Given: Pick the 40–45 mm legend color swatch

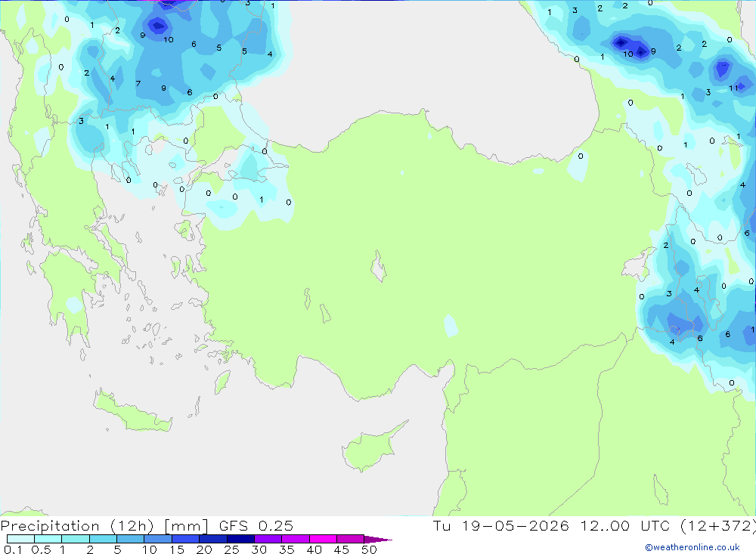Looking at the screenshot, I should pos(323,539).
